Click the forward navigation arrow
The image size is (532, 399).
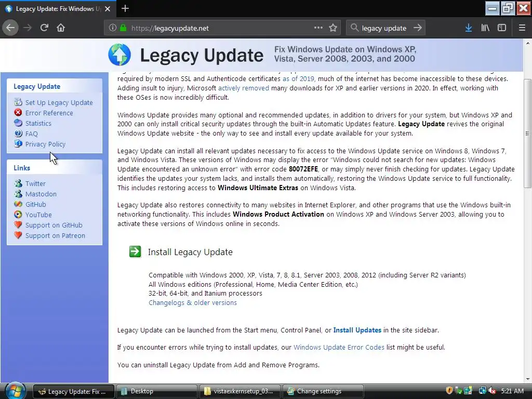28,28
